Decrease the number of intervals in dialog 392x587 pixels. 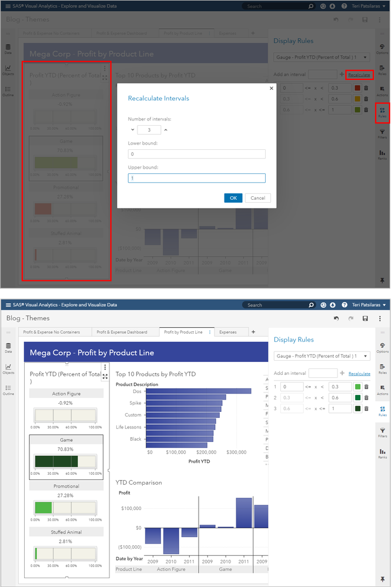point(133,130)
